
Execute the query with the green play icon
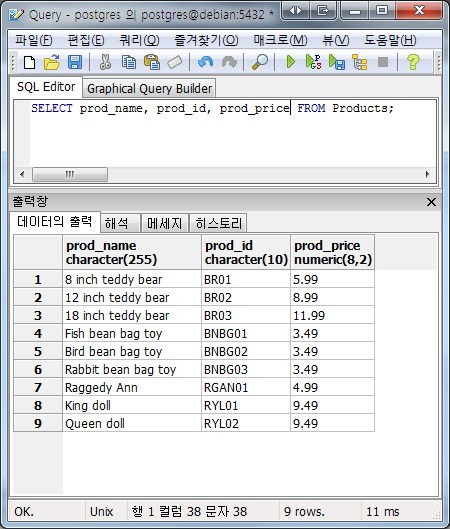click(x=290, y=62)
